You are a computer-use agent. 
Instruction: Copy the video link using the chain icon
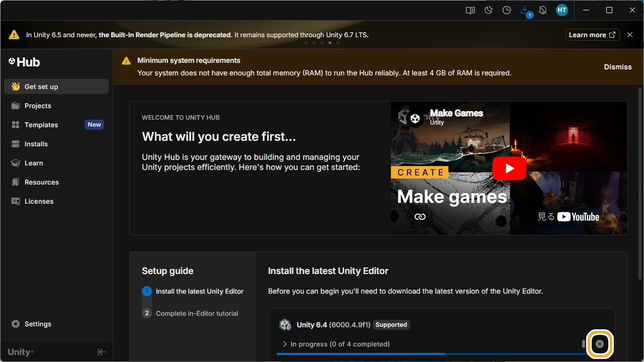420,217
